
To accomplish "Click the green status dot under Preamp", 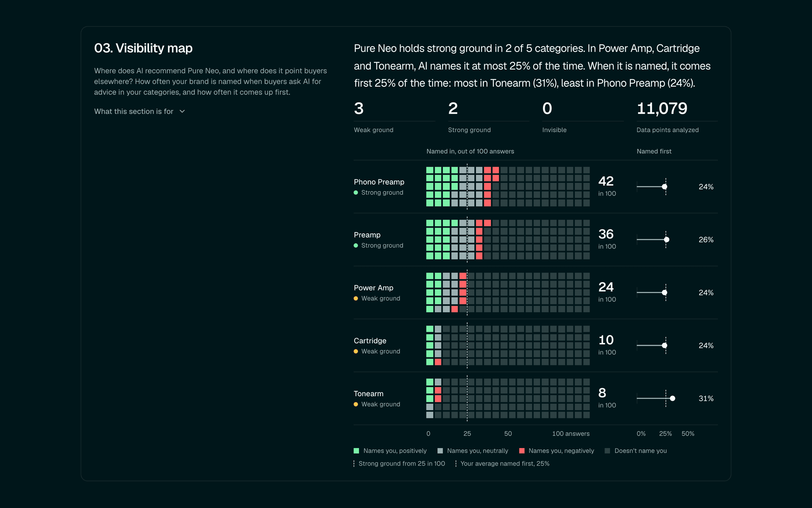I will pos(356,246).
